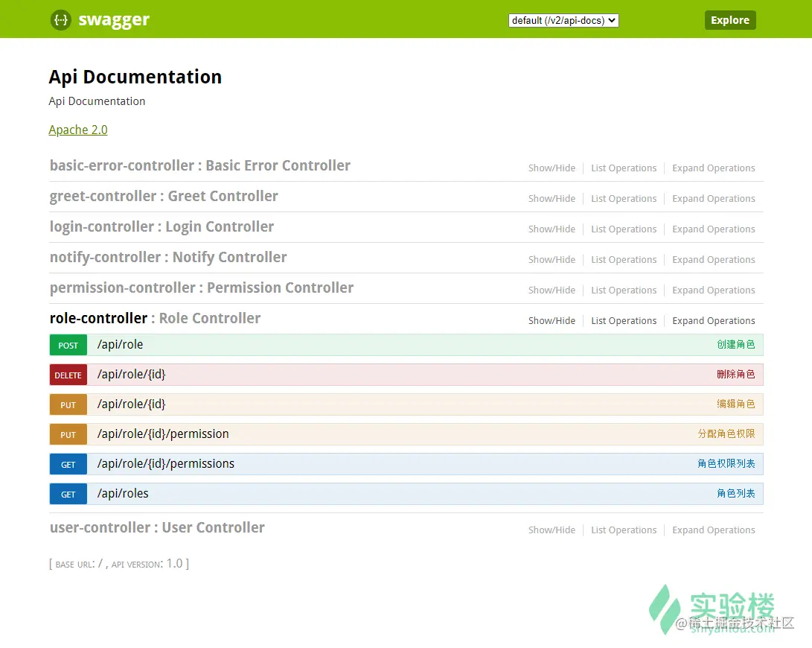Open the /api/role/{id} path in DELETE row
Viewport: 812px width, 648px height.
click(132, 375)
